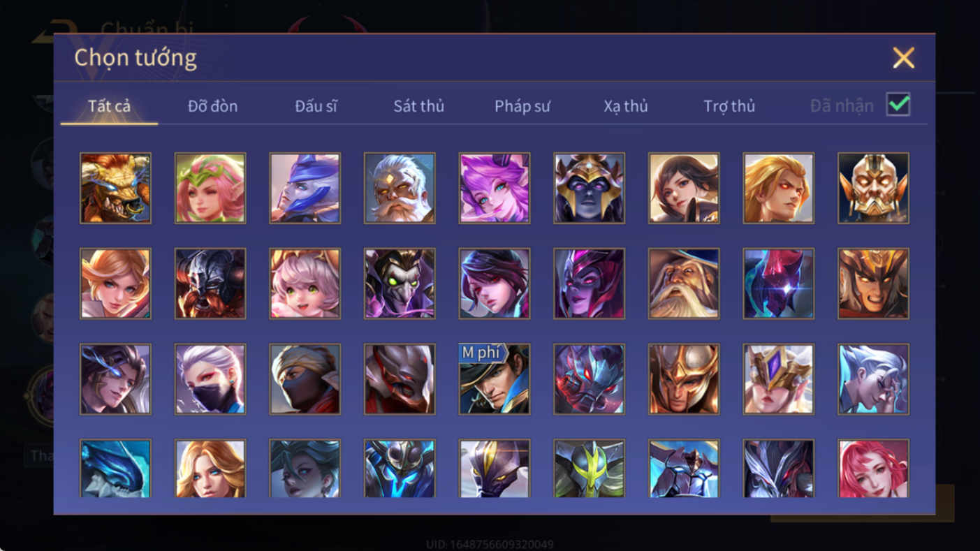Select the green-eyed plague mask hero

click(400, 284)
